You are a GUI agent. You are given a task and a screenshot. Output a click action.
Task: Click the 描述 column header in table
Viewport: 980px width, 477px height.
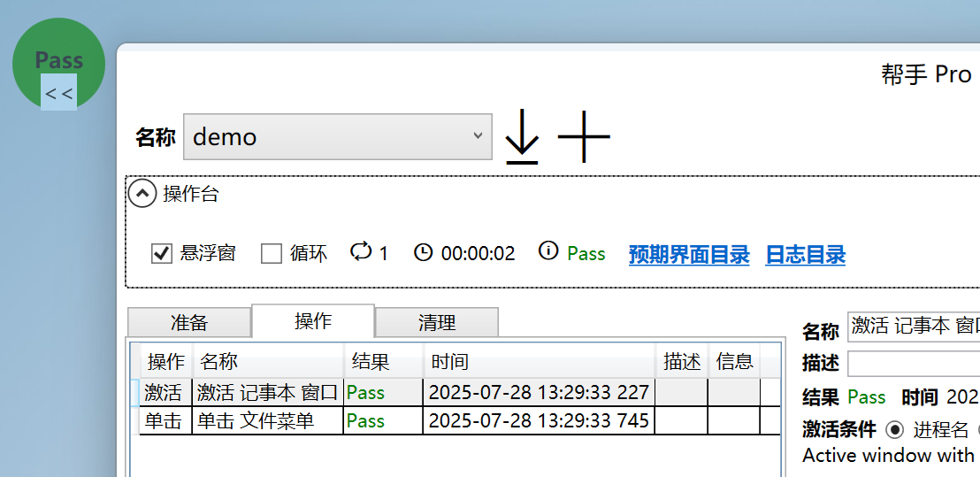pyautogui.click(x=682, y=361)
